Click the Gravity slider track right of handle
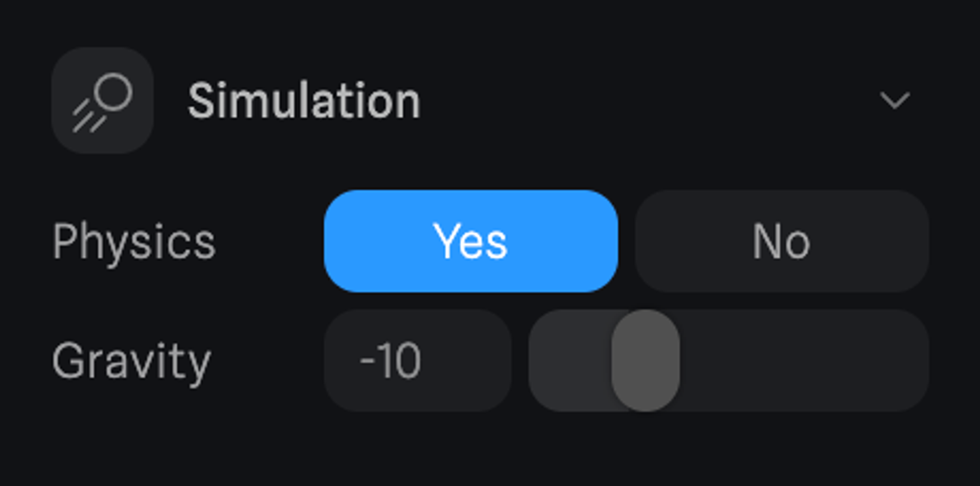 (x=804, y=360)
